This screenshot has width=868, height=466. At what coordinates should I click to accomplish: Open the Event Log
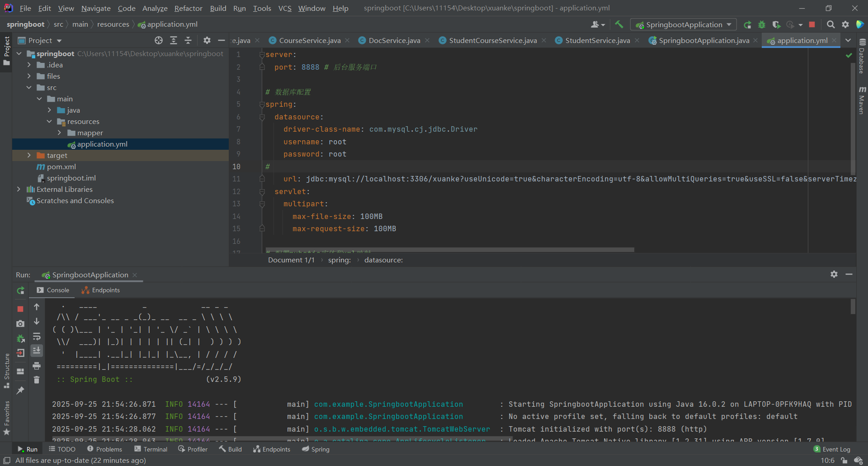(x=832, y=449)
